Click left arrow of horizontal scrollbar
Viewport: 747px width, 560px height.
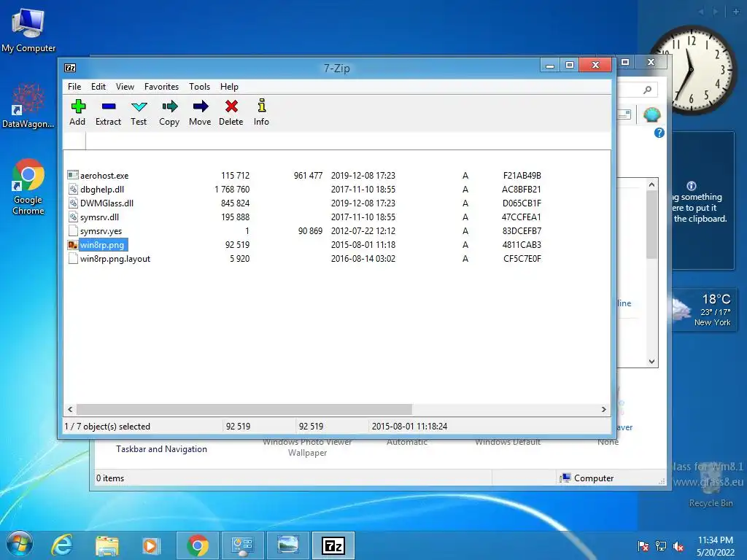click(x=70, y=409)
